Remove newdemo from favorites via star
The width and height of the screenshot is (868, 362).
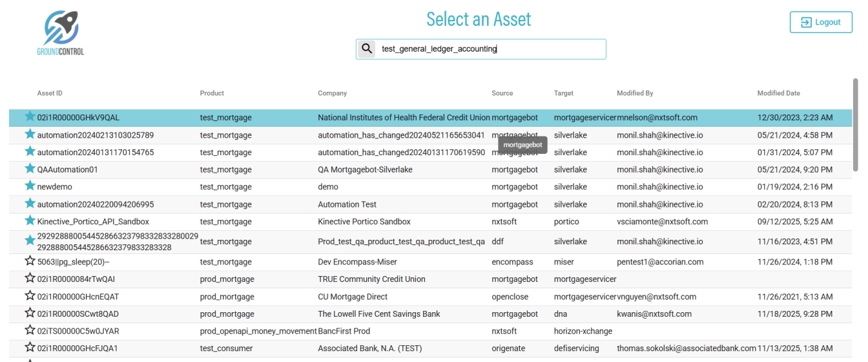point(30,186)
